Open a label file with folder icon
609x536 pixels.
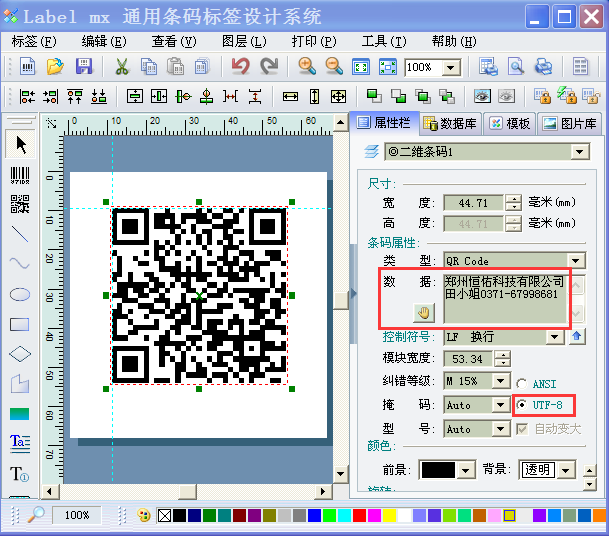click(x=55, y=66)
